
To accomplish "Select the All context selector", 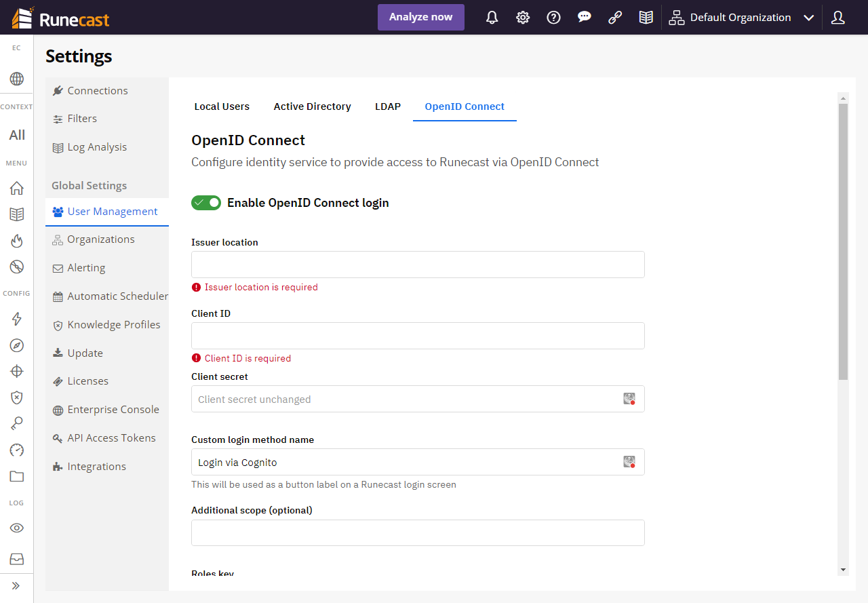I will tap(17, 135).
